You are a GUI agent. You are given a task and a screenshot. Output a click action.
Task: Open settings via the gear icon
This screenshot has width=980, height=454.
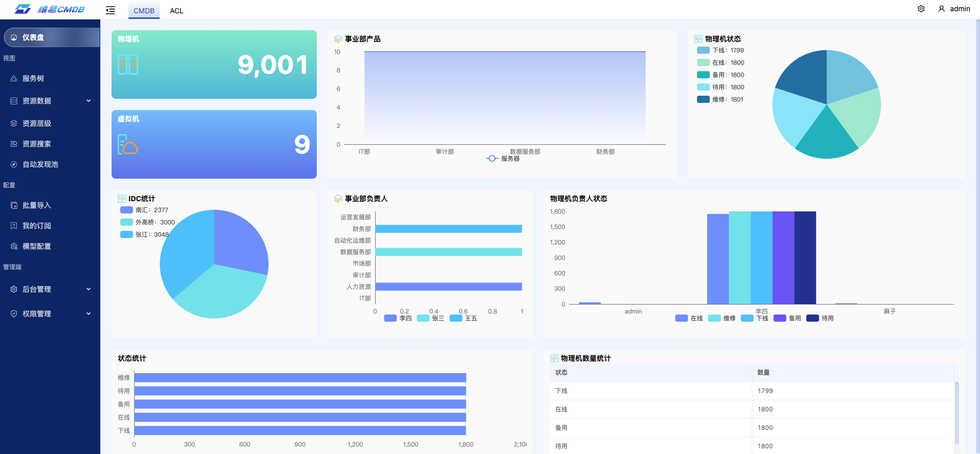tap(921, 9)
